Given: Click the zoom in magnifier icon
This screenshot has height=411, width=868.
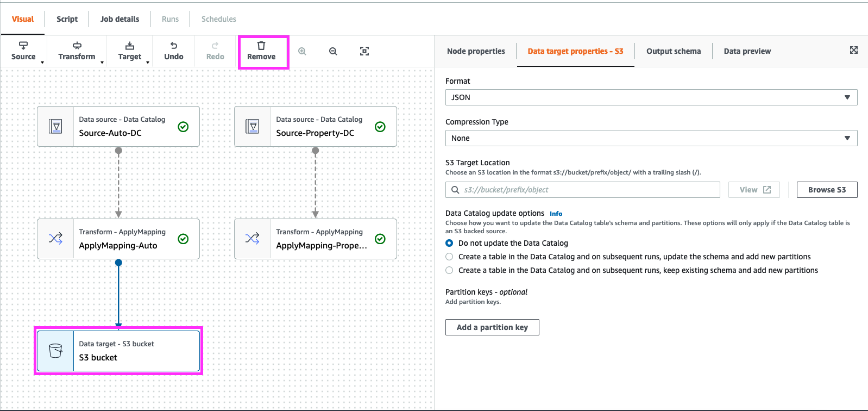Looking at the screenshot, I should [303, 51].
